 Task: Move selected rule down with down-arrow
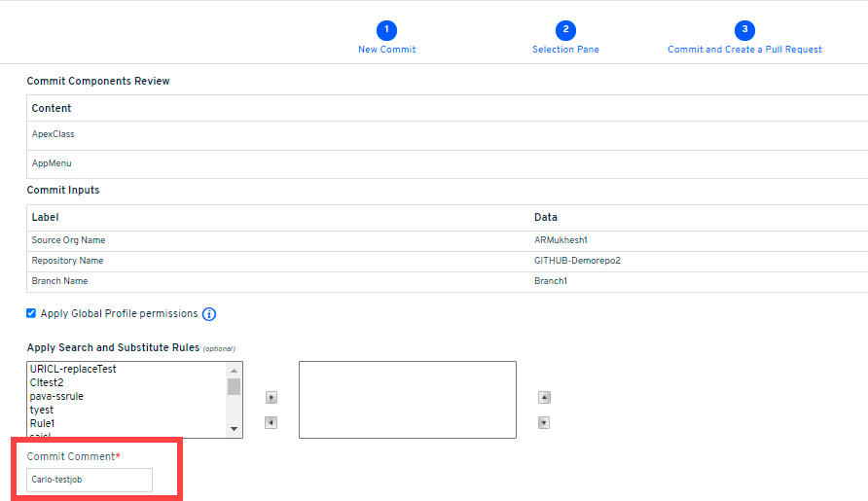[544, 422]
